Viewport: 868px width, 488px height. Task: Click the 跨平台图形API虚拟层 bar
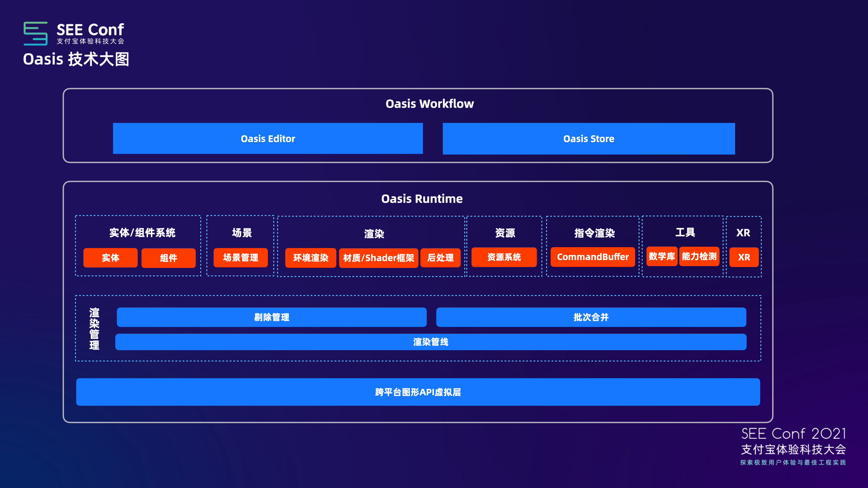tap(417, 392)
